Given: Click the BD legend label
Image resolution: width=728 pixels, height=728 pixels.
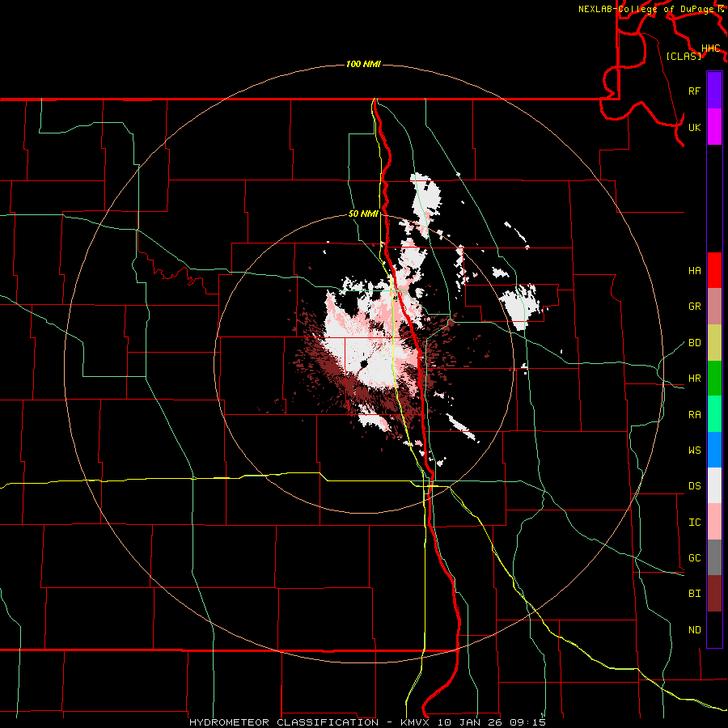Looking at the screenshot, I should click(694, 343).
